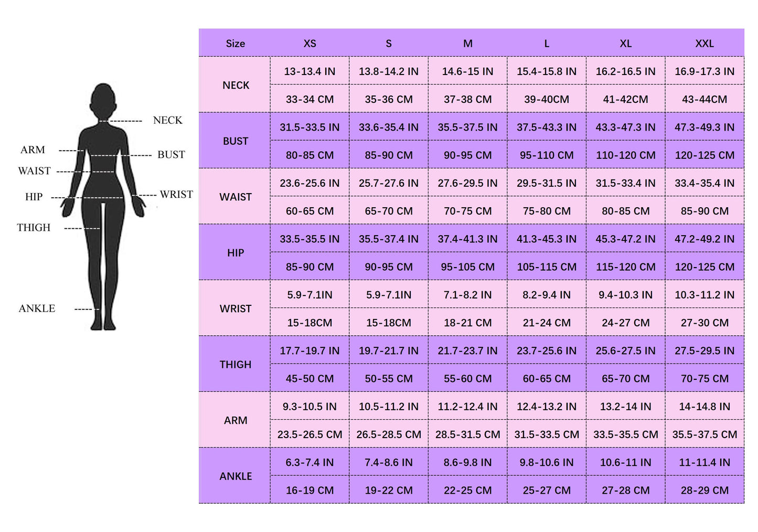Click the NECK label beside the silhouette

167,120
